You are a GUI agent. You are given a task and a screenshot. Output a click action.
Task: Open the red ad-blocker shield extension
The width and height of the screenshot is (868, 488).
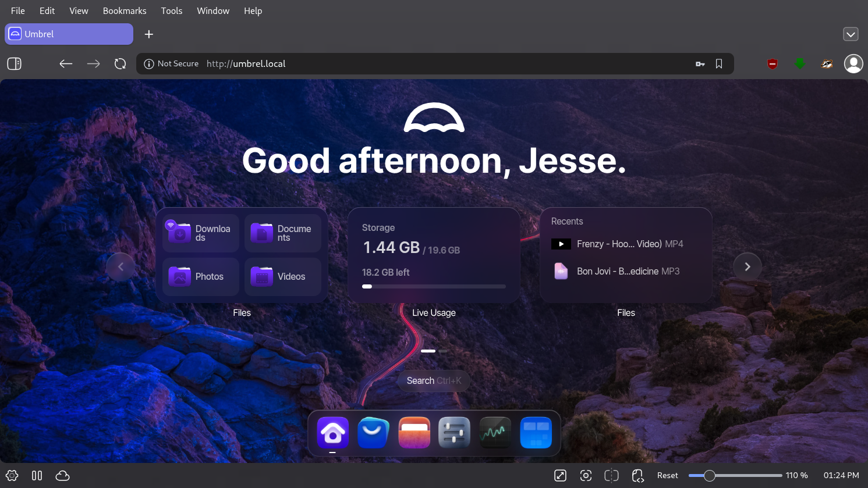[x=773, y=64]
